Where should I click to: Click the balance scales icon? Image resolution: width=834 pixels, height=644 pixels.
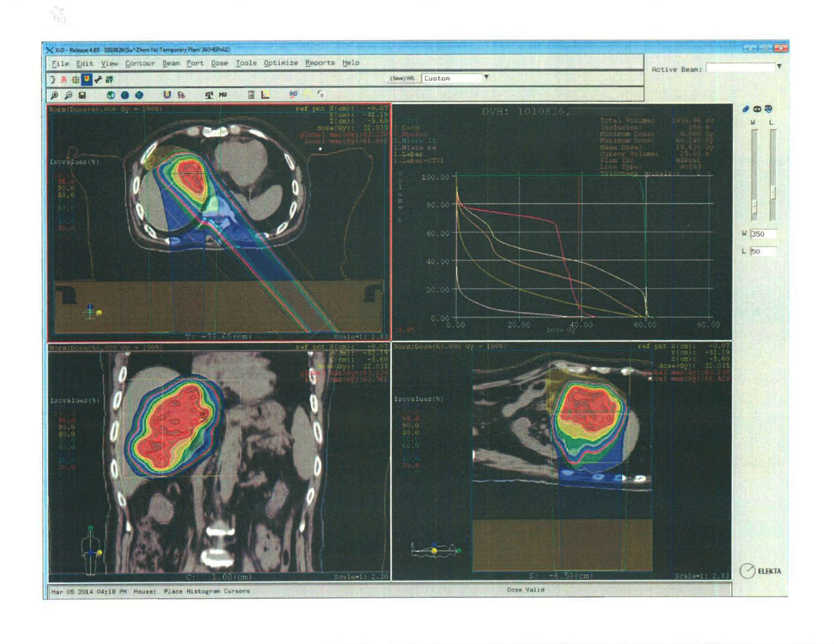[209, 95]
